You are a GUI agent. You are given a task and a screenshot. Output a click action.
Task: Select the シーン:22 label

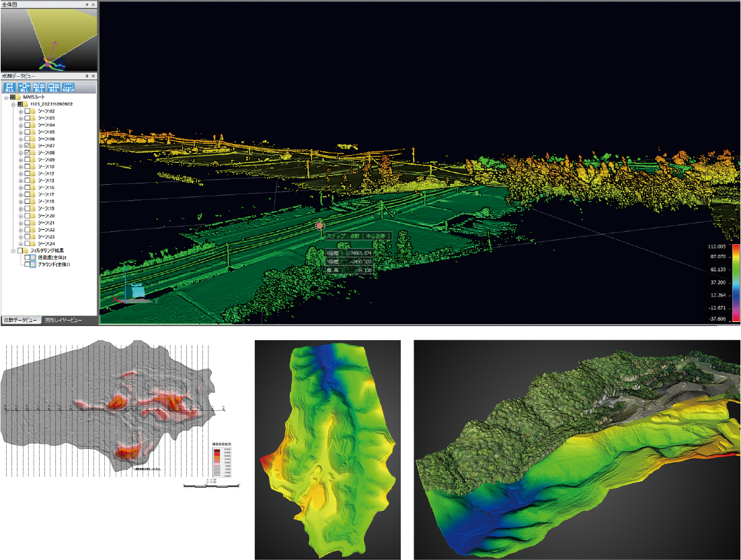(46, 230)
